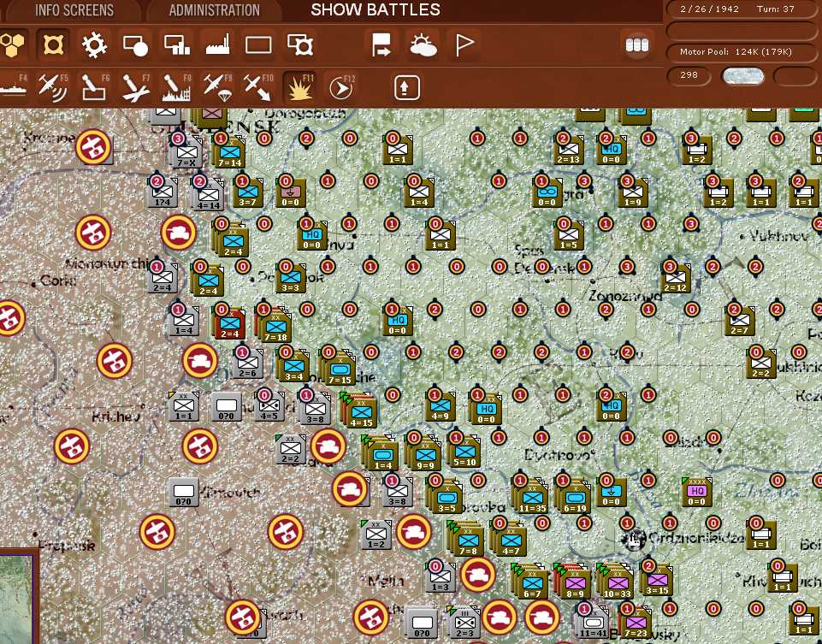Click the Krichev town label

(x=115, y=417)
